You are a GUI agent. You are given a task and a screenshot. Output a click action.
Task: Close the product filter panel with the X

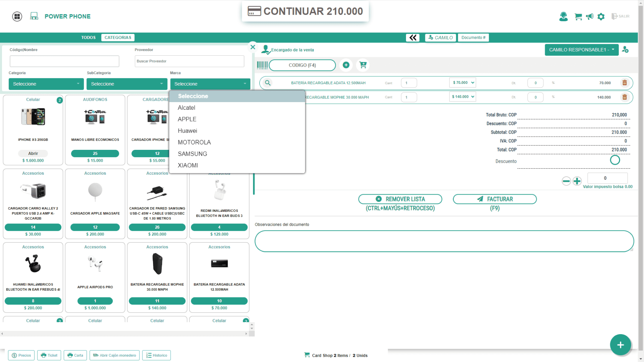253,47
